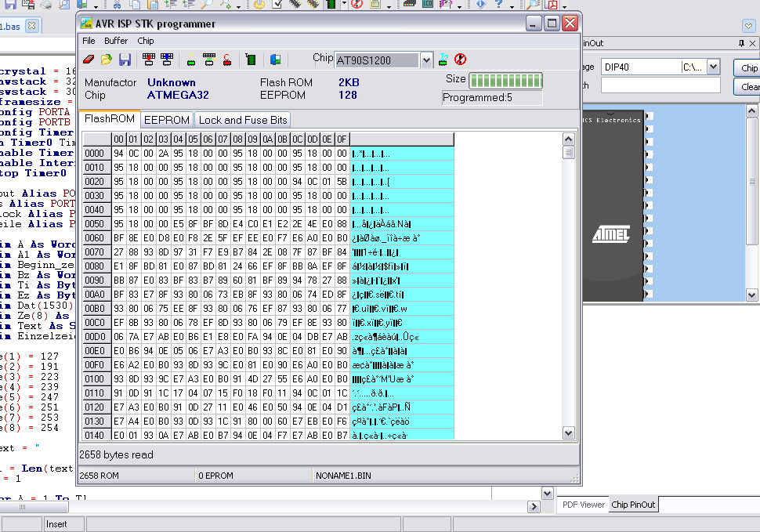Switch to the FlashROM tab

point(110,119)
